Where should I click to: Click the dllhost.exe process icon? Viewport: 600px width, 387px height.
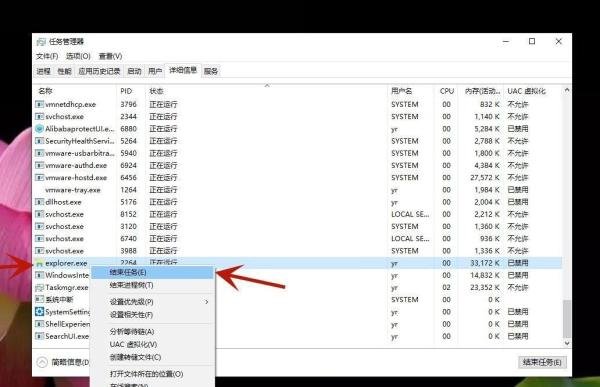point(39,202)
